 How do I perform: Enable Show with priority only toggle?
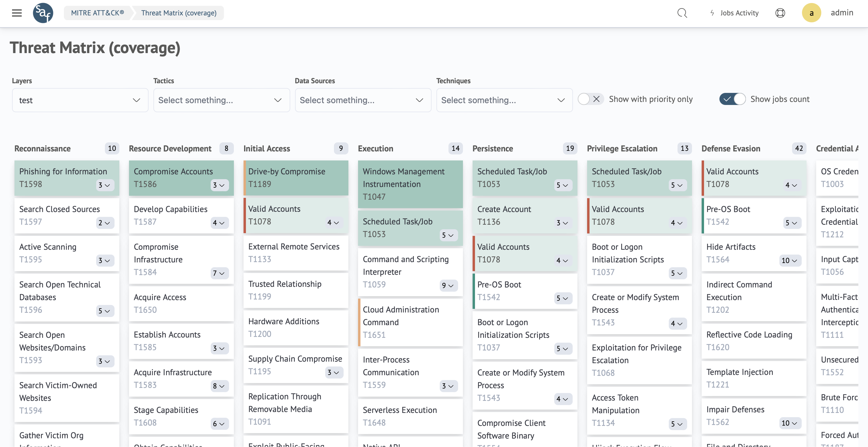coord(590,99)
